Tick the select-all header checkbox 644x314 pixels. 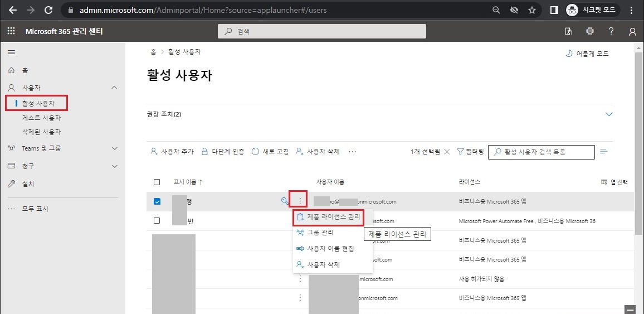[157, 182]
